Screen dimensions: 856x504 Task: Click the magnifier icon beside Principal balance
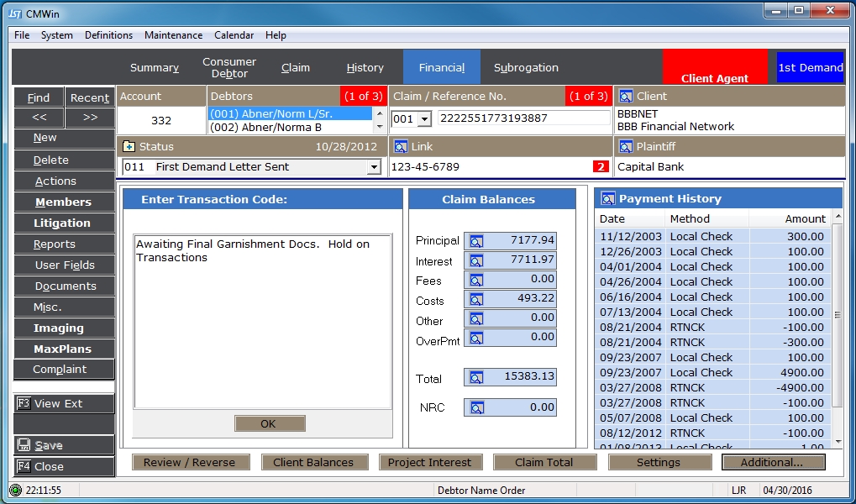[x=476, y=241]
